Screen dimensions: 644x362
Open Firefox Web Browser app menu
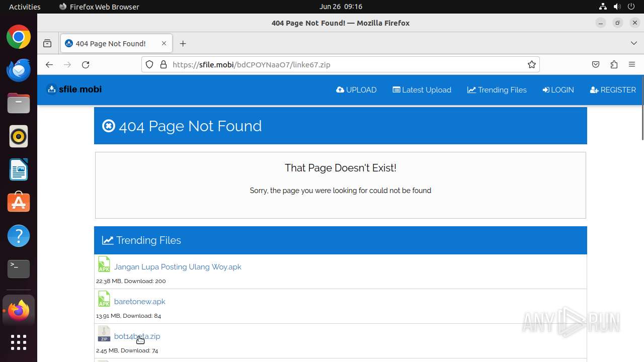[x=99, y=7]
